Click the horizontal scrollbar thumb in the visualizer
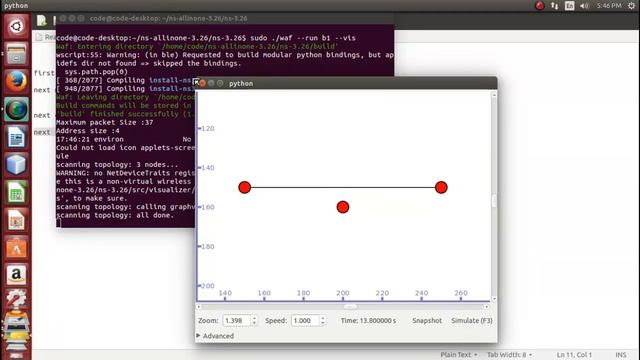Screen dimensions: 640x360 coord(350,307)
